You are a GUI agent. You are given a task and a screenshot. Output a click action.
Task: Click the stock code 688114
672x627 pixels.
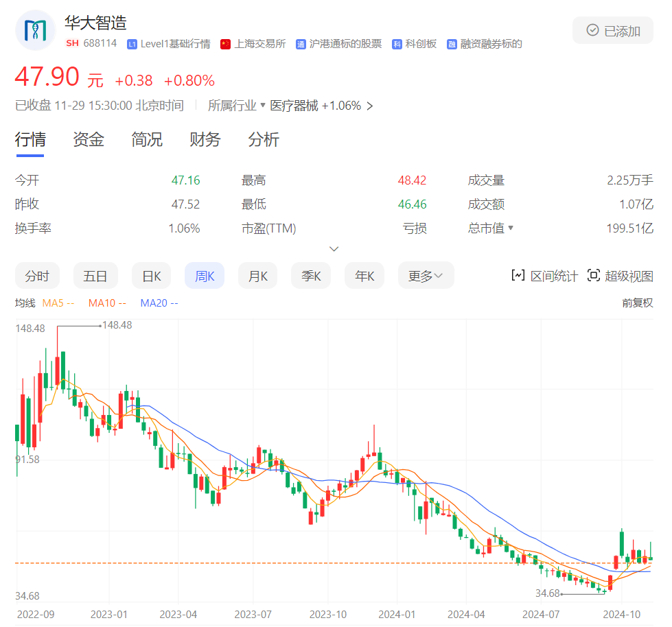[100, 43]
